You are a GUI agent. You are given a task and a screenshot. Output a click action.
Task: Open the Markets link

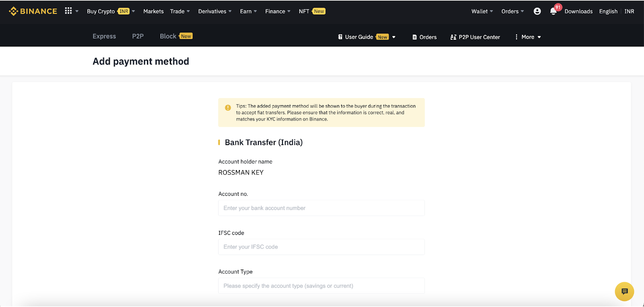point(153,11)
